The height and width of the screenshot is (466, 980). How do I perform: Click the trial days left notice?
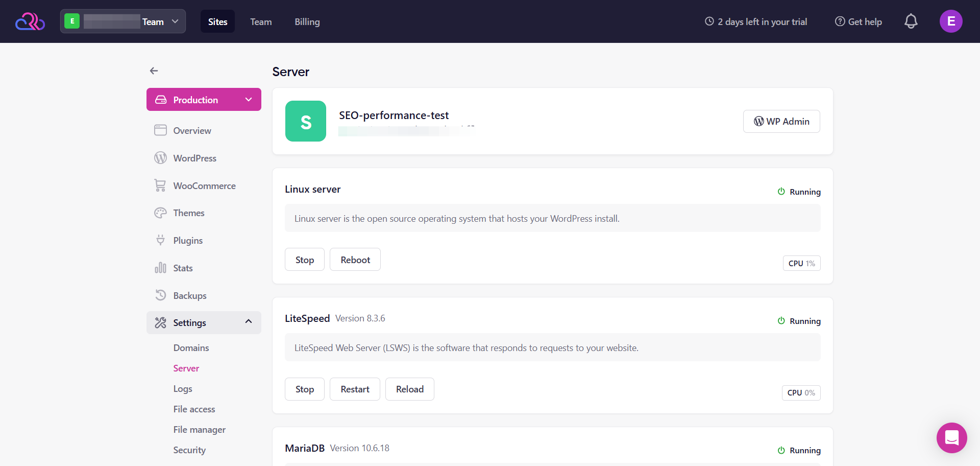coord(756,22)
